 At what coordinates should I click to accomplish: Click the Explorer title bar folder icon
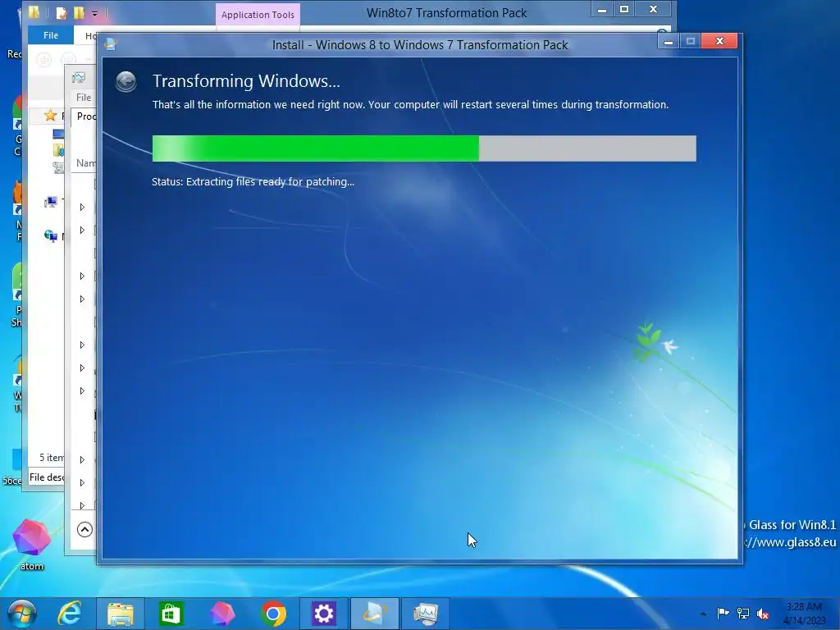(34, 11)
